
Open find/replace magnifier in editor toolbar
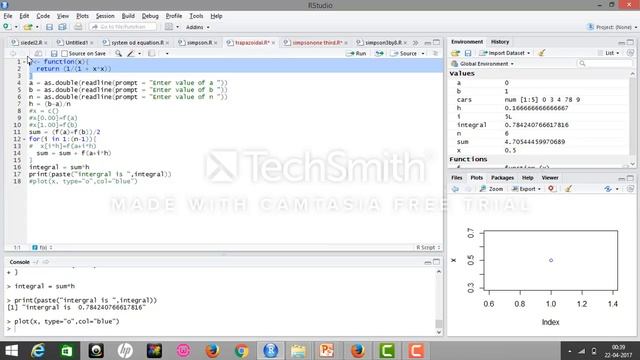click(x=118, y=53)
